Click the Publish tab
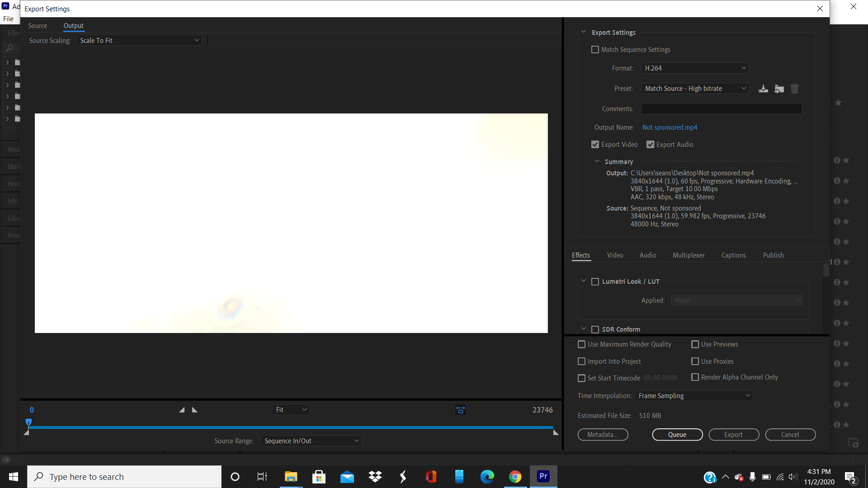The width and height of the screenshot is (868, 488). coord(773,255)
